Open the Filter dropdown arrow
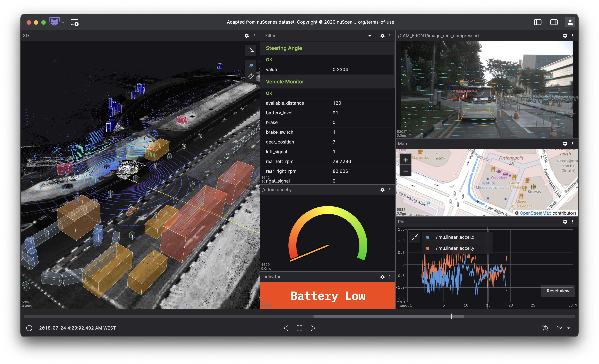The height and width of the screenshot is (364, 599). point(370,36)
